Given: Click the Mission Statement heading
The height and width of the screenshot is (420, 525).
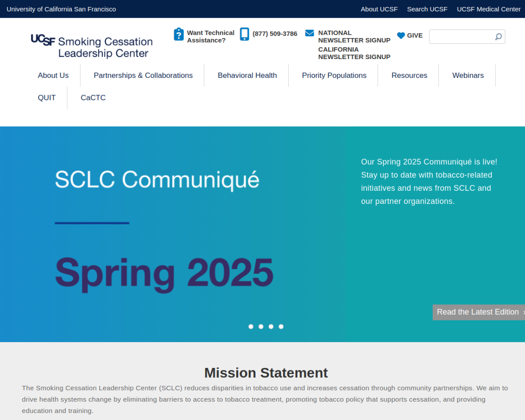Looking at the screenshot, I should pos(266,373).
